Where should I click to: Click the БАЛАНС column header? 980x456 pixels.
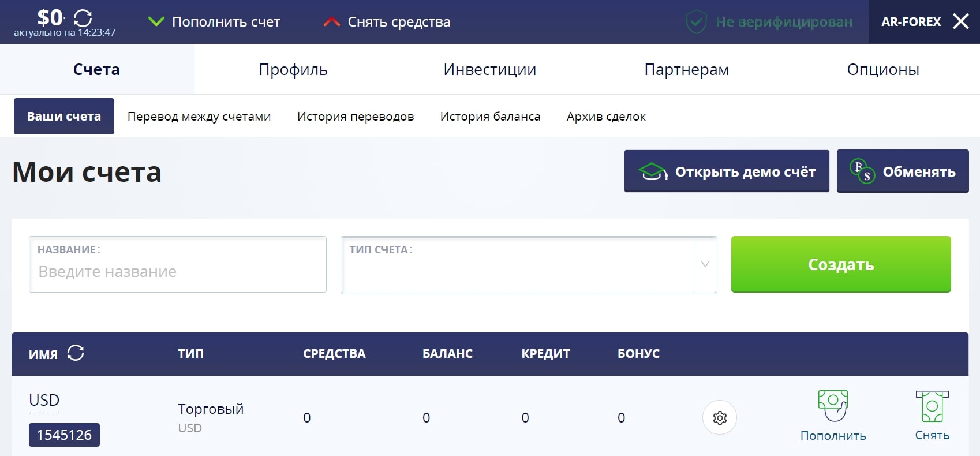pyautogui.click(x=447, y=354)
